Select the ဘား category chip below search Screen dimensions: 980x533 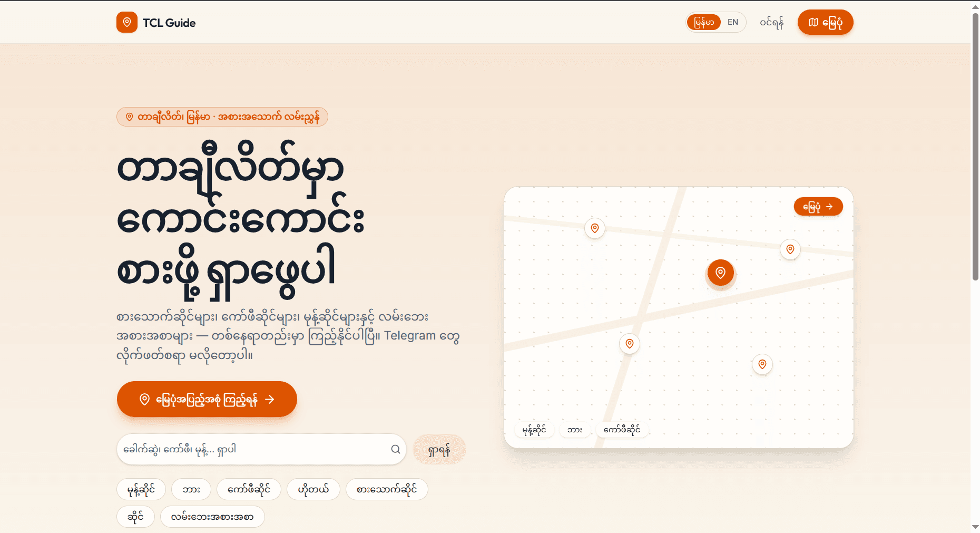coord(191,489)
